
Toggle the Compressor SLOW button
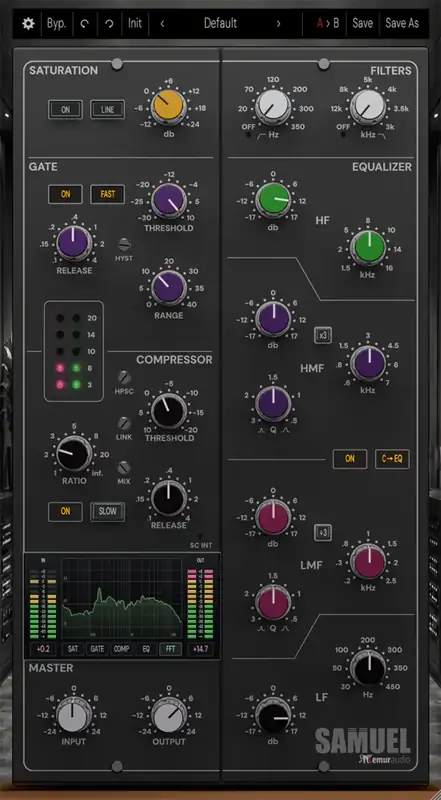[107, 512]
